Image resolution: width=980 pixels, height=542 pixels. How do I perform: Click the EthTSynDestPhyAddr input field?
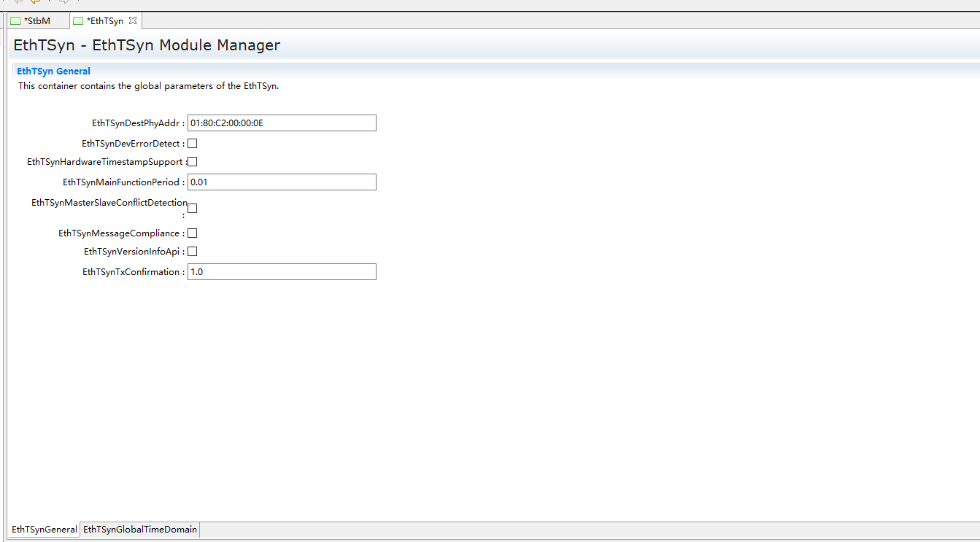[282, 123]
